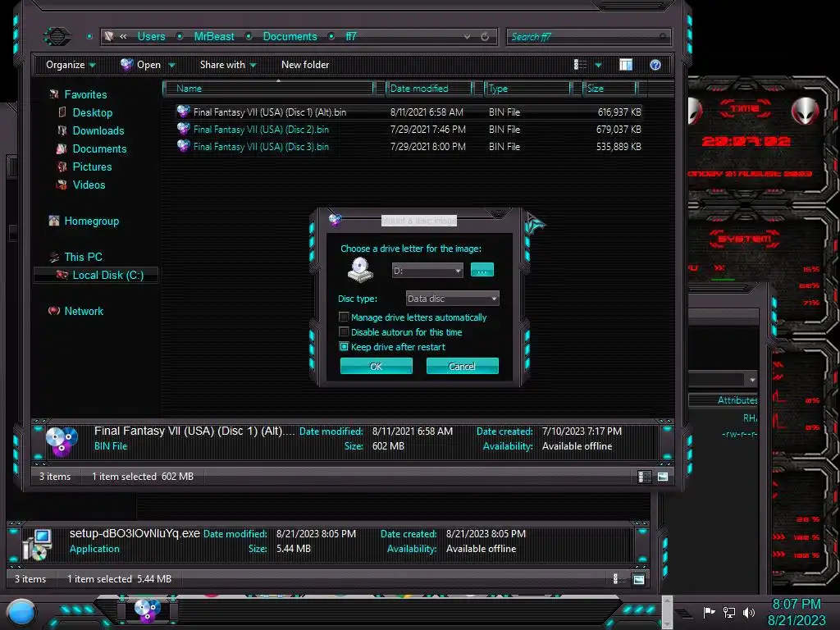Sort files by the Type column
This screenshot has height=630, width=840.
528,89
